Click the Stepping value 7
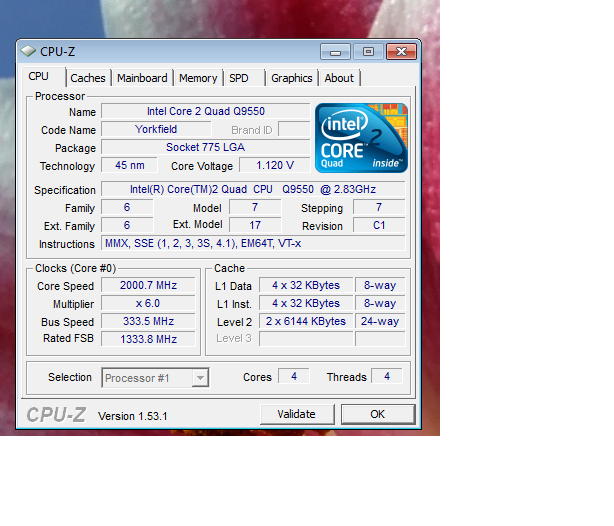This screenshot has width=614, height=526. pos(379,207)
